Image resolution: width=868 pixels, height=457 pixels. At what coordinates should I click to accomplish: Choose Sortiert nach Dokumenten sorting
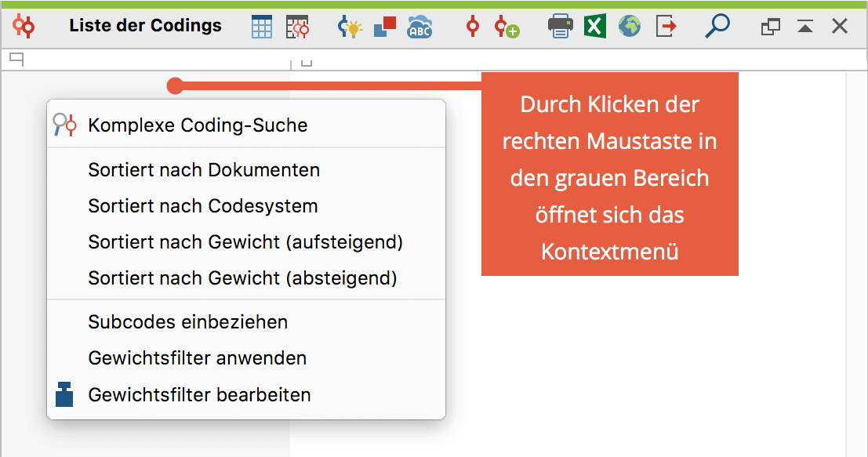click(x=204, y=170)
